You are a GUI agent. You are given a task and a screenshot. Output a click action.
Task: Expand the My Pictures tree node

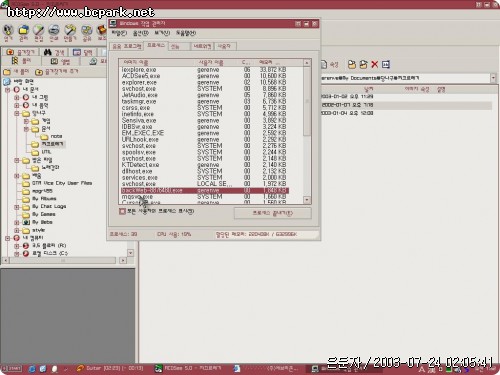click(x=17, y=97)
